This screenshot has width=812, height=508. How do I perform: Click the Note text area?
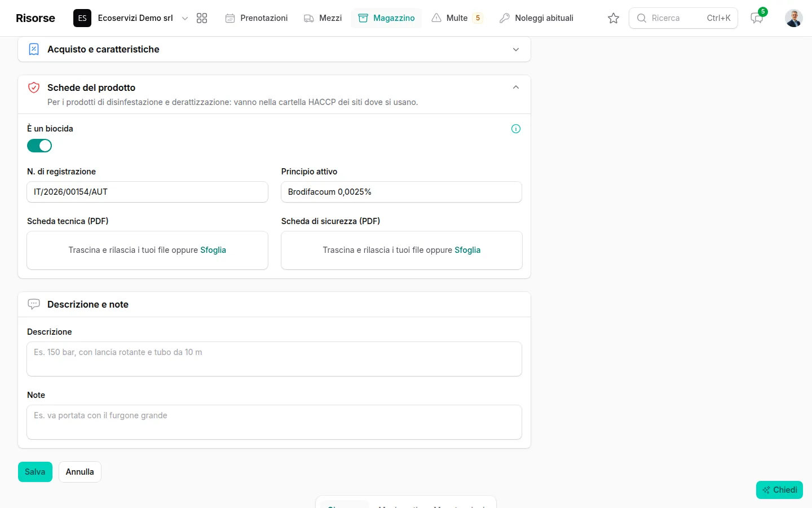(274, 422)
